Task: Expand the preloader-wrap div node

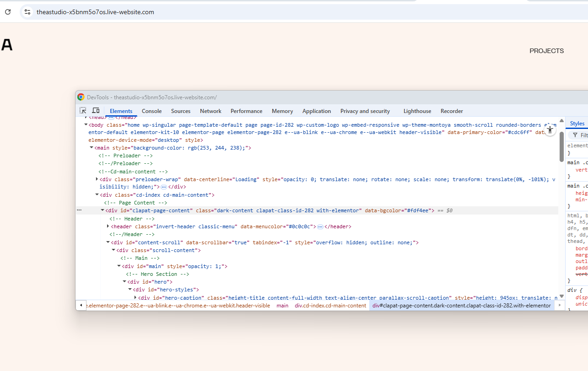Action: pos(97,179)
